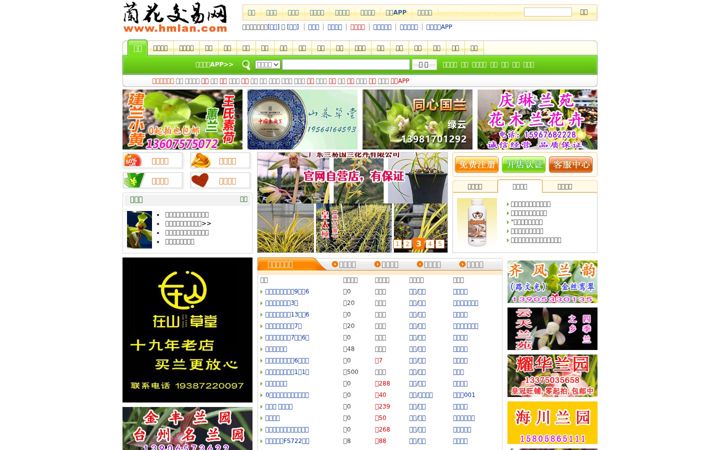The image size is (720, 450).
Task: Click the magnifier icon in green search bar
Action: point(246,65)
